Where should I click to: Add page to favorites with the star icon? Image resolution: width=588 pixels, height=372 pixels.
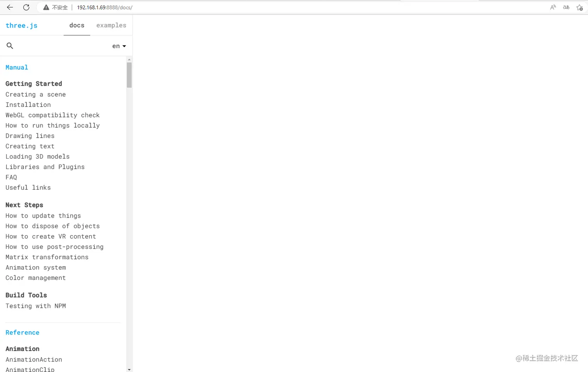click(x=579, y=7)
